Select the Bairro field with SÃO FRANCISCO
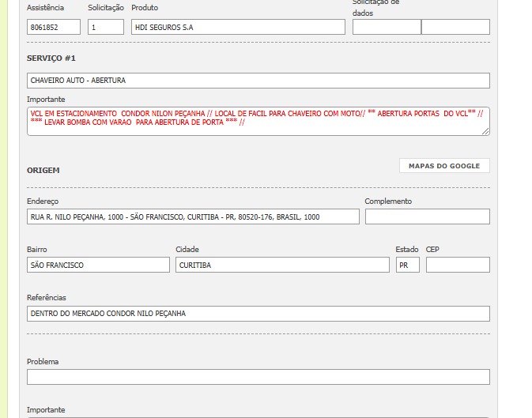 [x=98, y=265]
